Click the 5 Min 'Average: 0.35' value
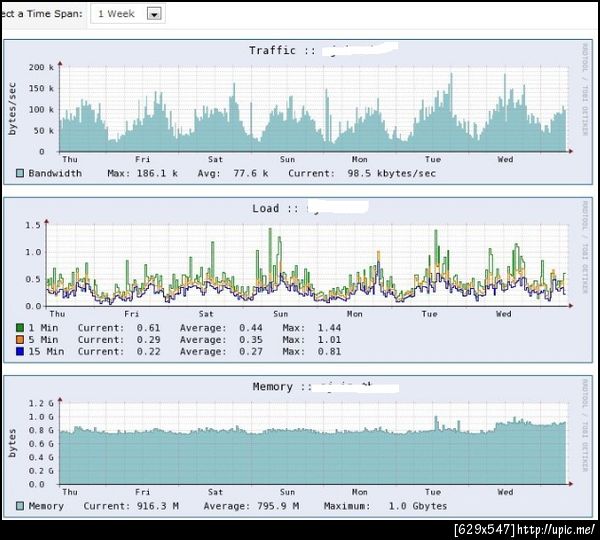The image size is (600, 540). point(221,340)
